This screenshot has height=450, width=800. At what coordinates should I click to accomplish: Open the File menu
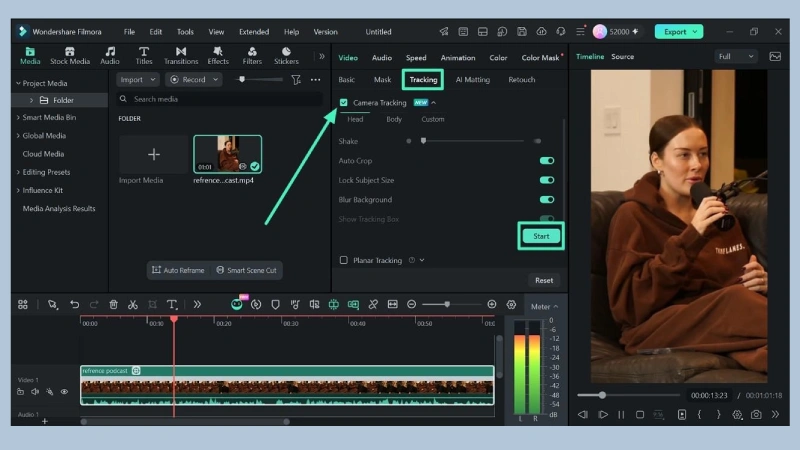(x=129, y=32)
